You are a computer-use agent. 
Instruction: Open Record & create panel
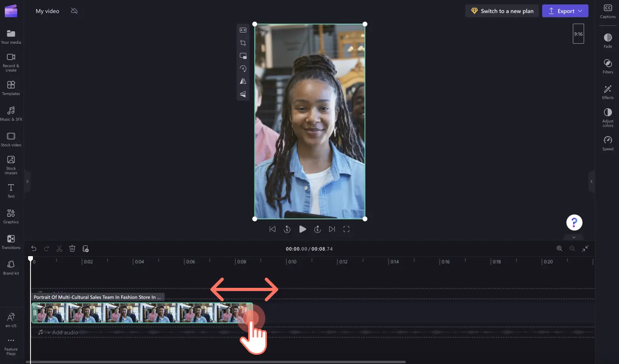pos(11,63)
